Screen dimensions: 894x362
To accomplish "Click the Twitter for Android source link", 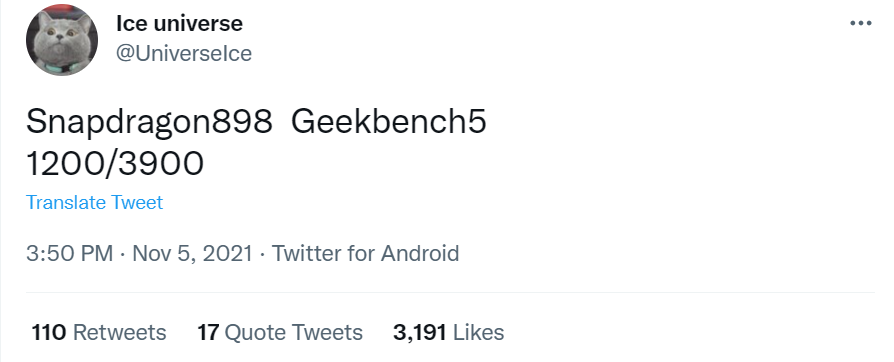I will pyautogui.click(x=365, y=253).
